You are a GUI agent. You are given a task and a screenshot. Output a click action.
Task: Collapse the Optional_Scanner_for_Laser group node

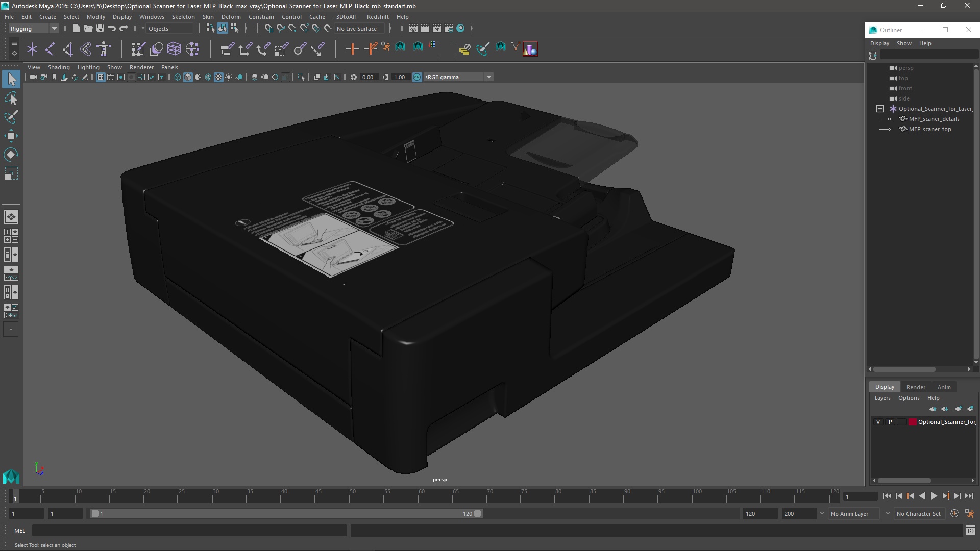[880, 109]
